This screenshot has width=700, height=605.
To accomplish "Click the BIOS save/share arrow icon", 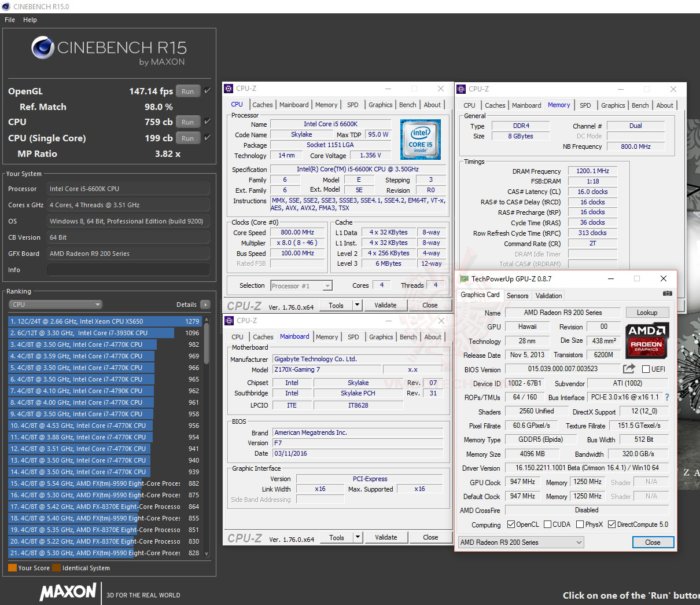I will (x=629, y=369).
